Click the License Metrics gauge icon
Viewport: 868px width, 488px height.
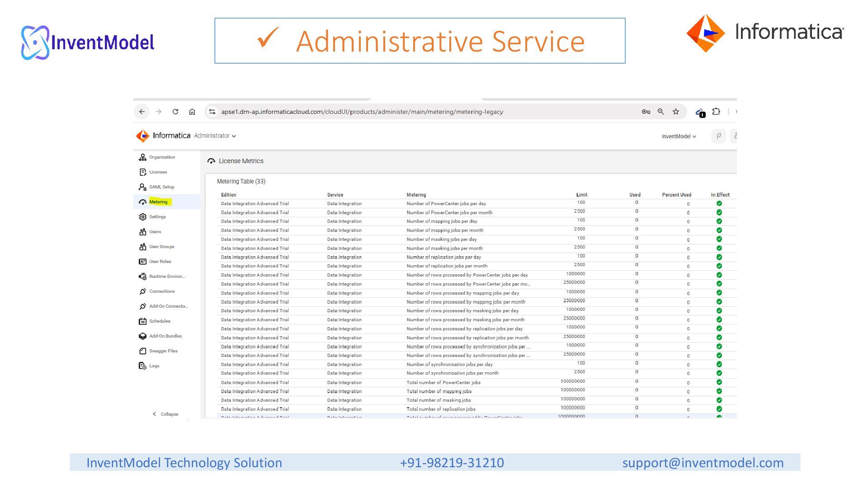pyautogui.click(x=211, y=161)
